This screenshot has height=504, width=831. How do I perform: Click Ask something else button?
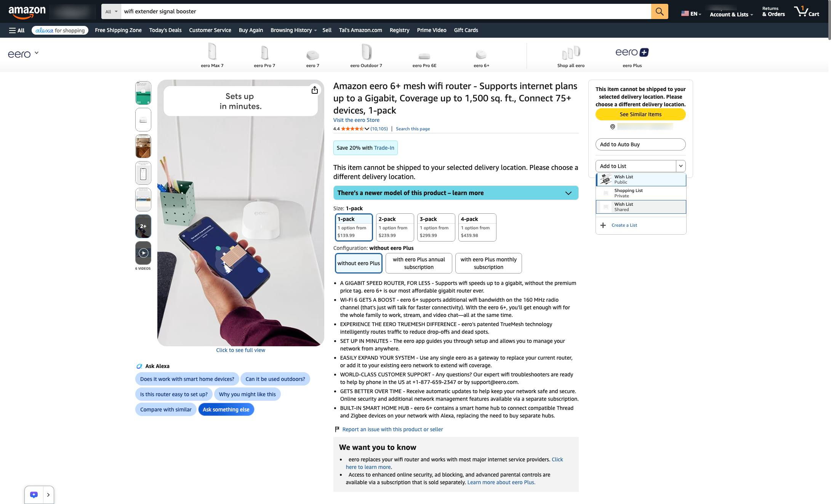[226, 410]
